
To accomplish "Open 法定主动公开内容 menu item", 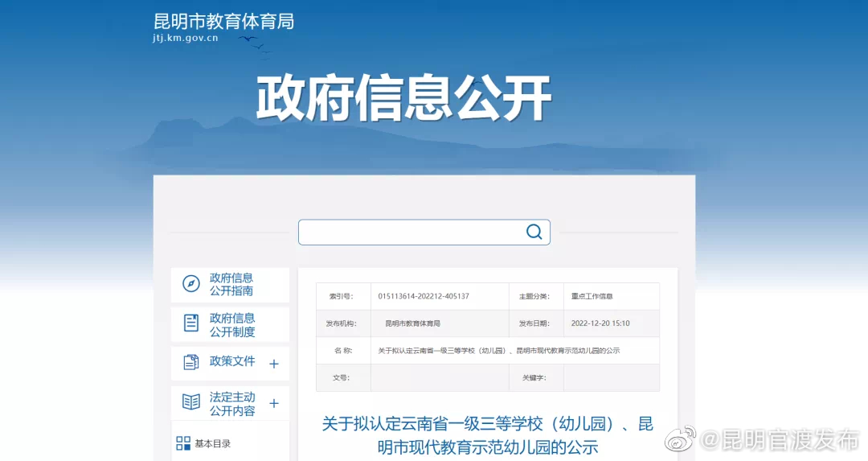I will click(x=232, y=404).
